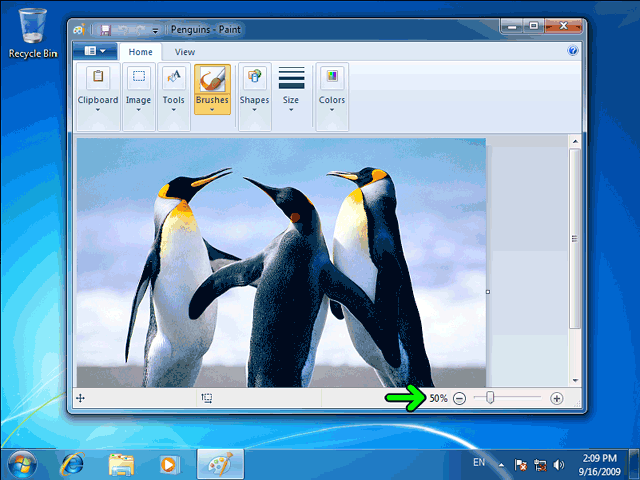The height and width of the screenshot is (480, 640).
Task: Click the volume speaker tray icon
Action: (558, 464)
